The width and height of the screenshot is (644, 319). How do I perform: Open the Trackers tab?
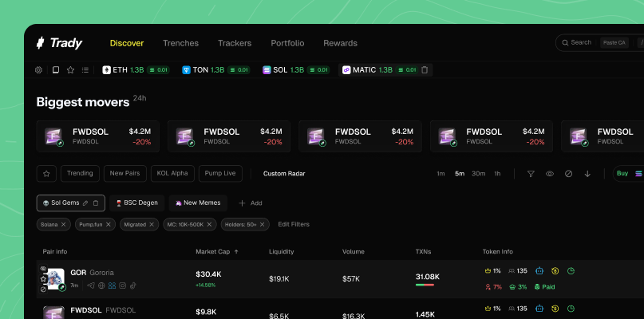(235, 43)
